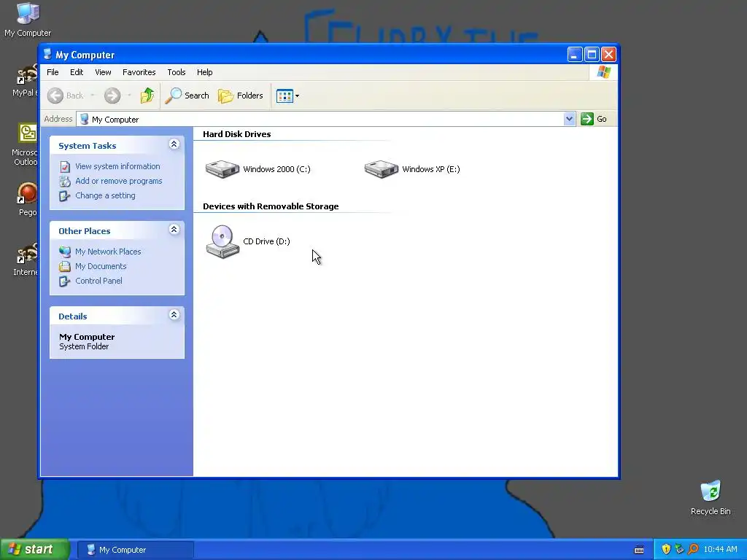Select My Computer desktop icon

click(28, 20)
